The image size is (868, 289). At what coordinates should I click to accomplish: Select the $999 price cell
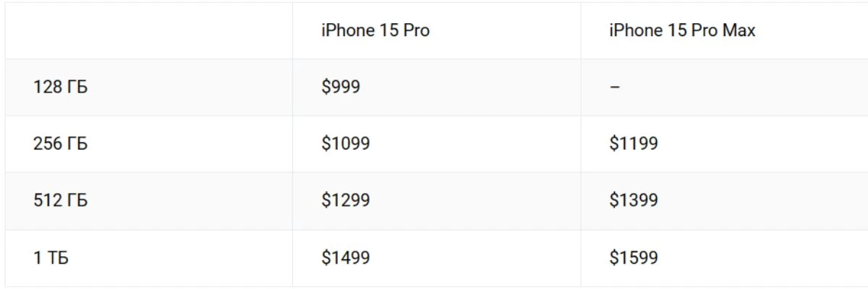click(341, 87)
